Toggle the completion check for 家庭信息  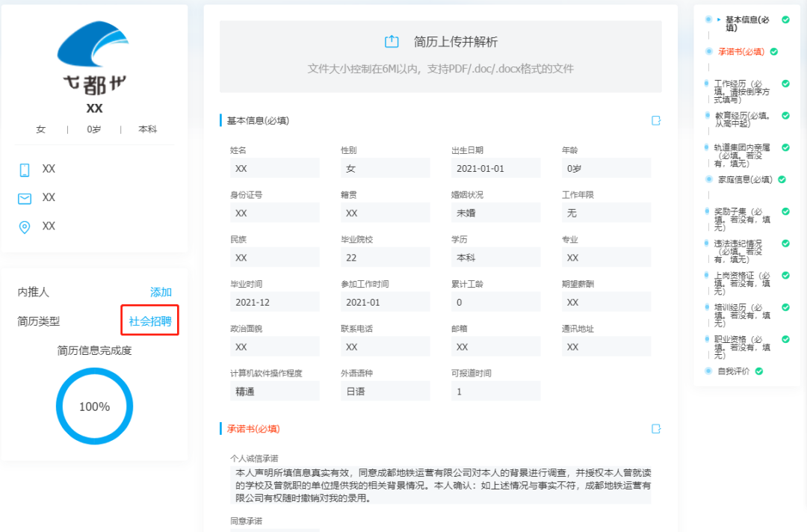click(782, 179)
